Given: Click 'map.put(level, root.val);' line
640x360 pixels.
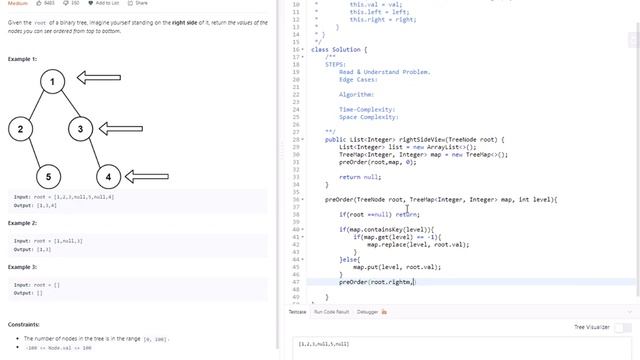Looking at the screenshot, I should (x=397, y=267).
